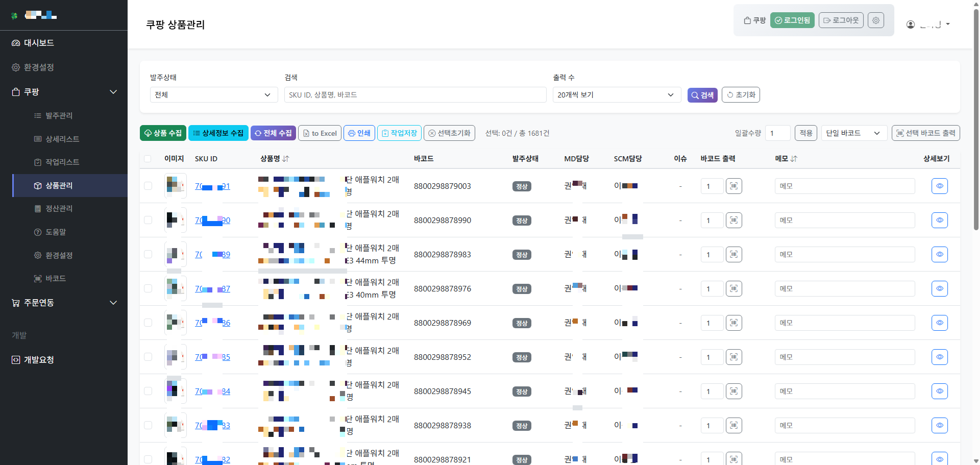Click memo field for row 8800298879003
This screenshot has width=980, height=465.
tap(845, 186)
